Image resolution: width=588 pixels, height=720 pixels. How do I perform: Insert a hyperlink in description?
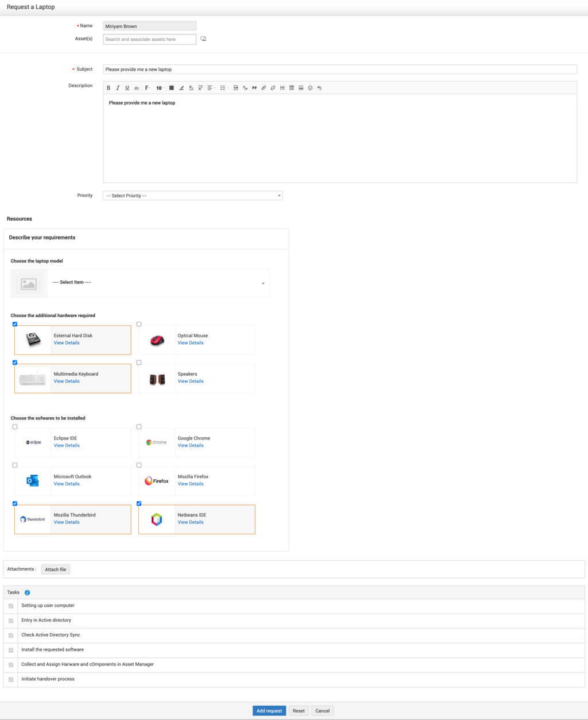[x=264, y=88]
